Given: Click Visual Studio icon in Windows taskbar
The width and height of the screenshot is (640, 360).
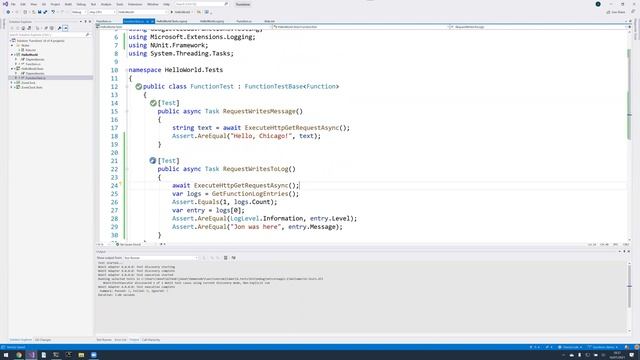Looking at the screenshot, I should pos(31,355).
